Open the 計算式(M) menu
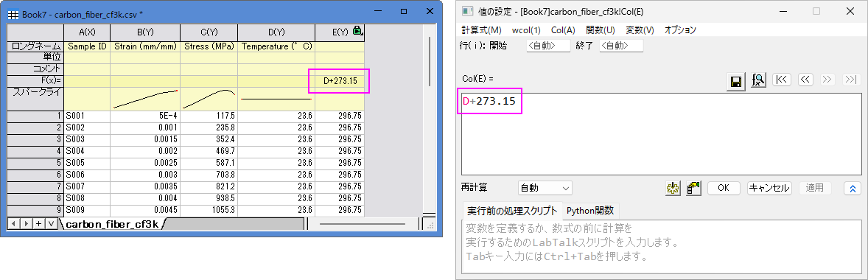 coord(482,30)
